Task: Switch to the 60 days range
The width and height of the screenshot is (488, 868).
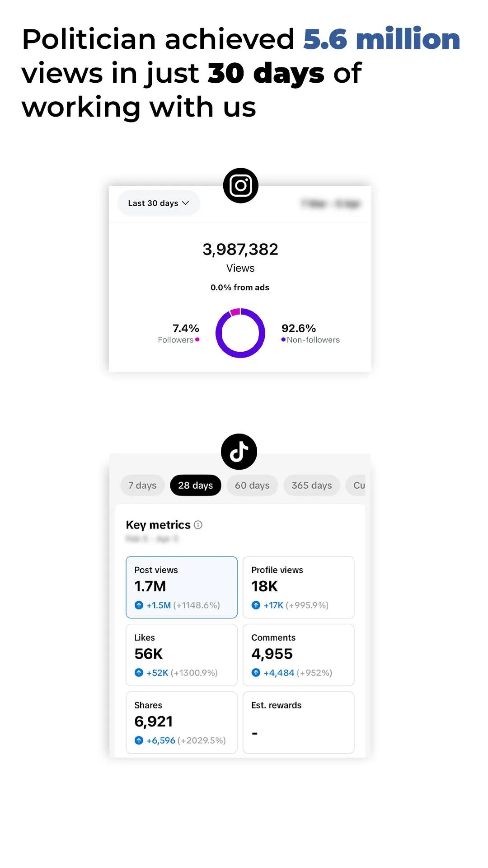Action: tap(252, 486)
